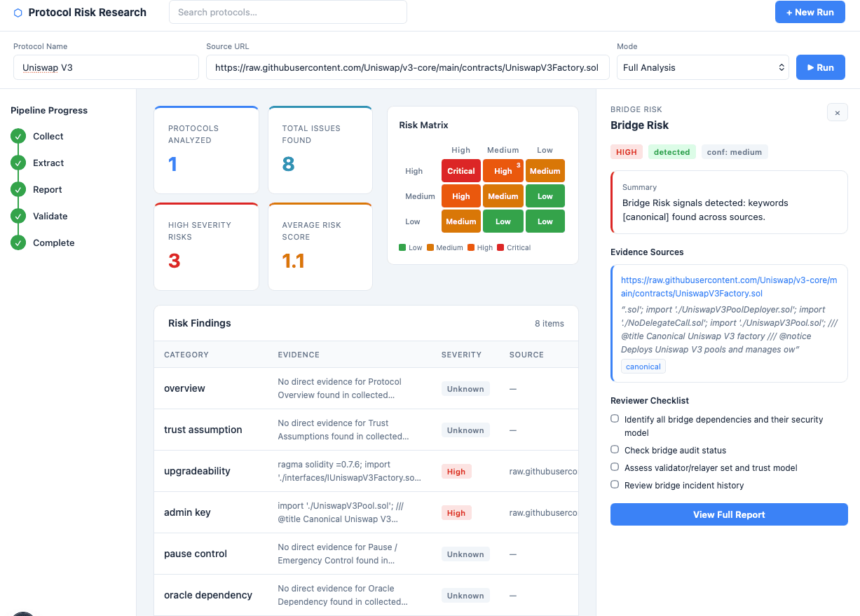
Task: Select Medium-row Low green matrix cell
Action: tap(545, 196)
